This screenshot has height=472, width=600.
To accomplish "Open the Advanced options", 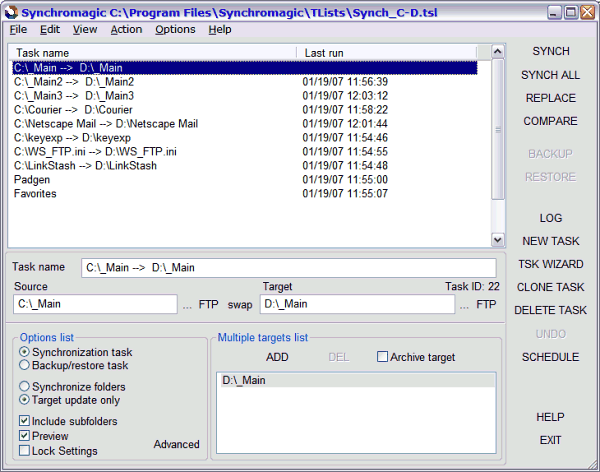I will click(x=176, y=444).
